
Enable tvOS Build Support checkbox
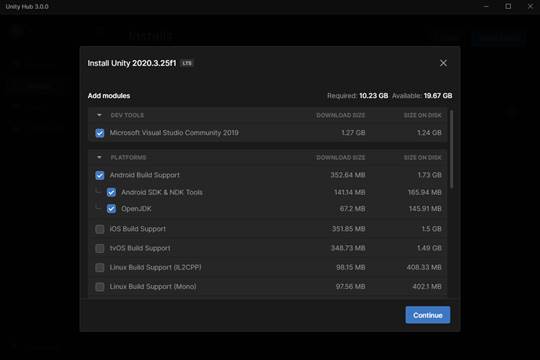pyautogui.click(x=100, y=248)
